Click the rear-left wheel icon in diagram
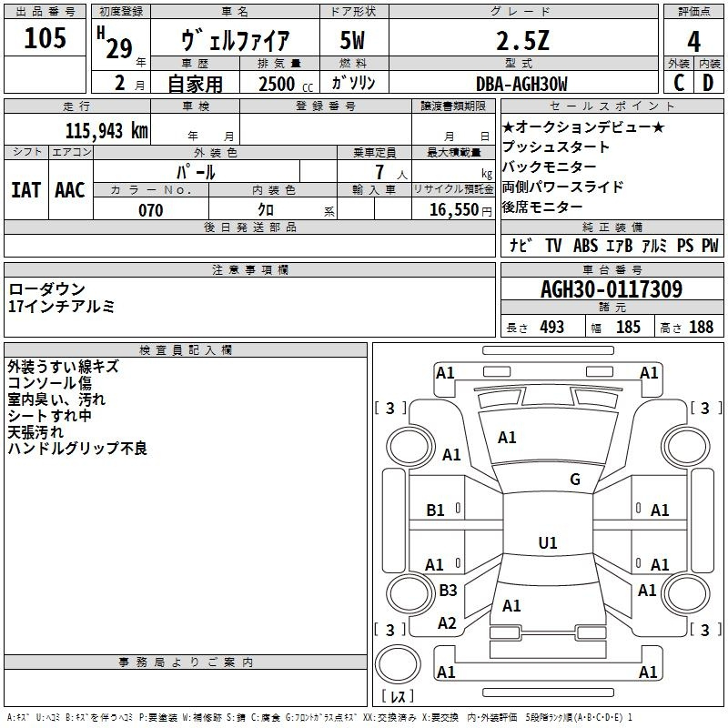Screen dimensions: 728x728 coord(409,593)
